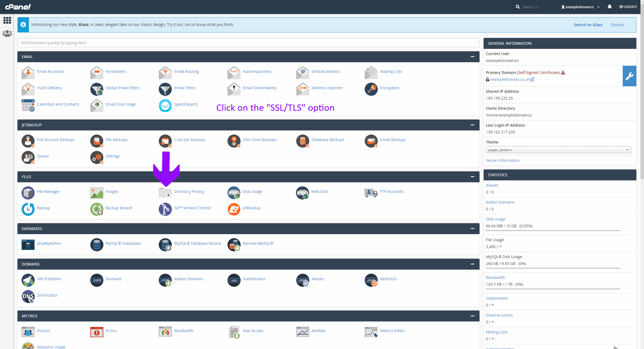Click the User Manager sidebar icon
Screen dimensions: 644x349
tap(7, 34)
